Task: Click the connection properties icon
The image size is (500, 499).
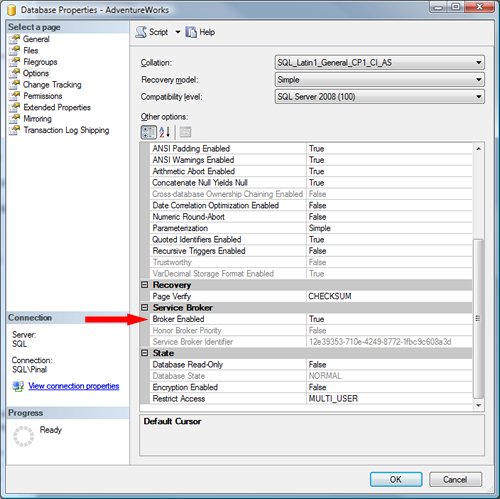Action: pyautogui.click(x=18, y=386)
